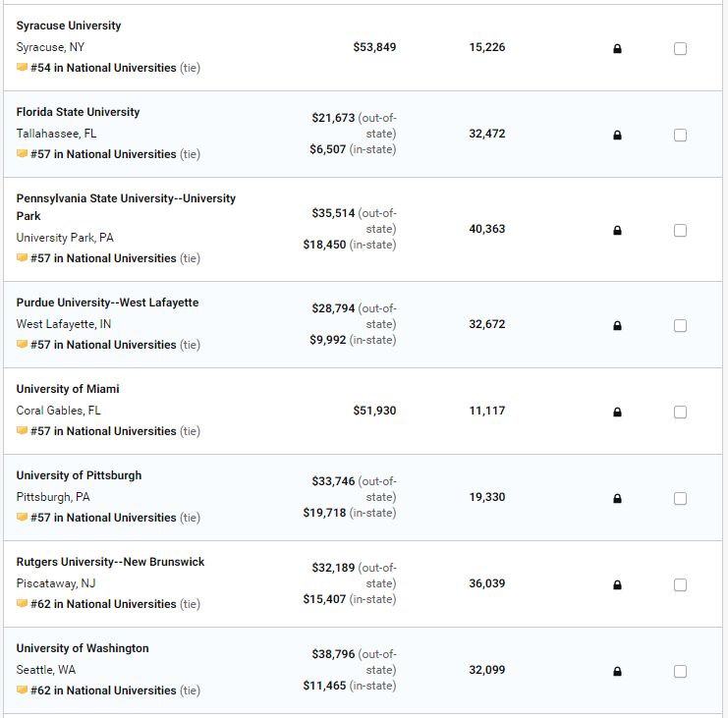
Task: Click the lock icon for University of Miami
Action: [617, 413]
